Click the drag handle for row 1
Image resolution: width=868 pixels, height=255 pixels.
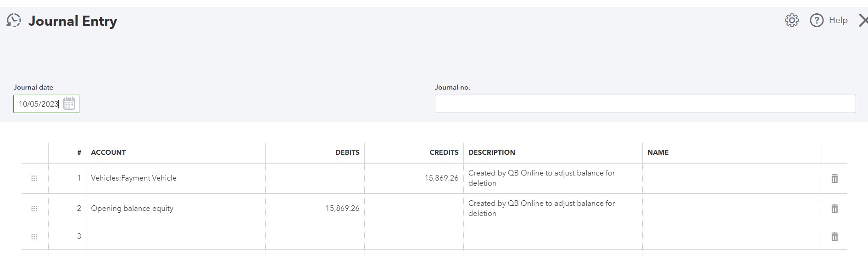coord(34,178)
